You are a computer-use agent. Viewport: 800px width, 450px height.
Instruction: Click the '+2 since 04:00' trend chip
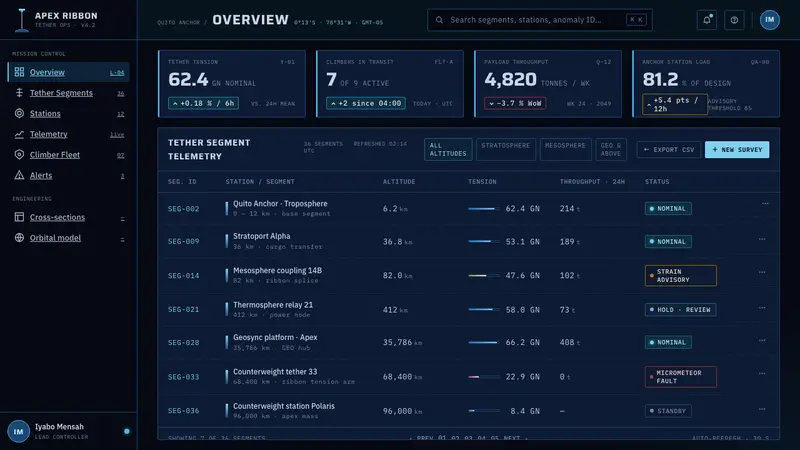pyautogui.click(x=366, y=103)
